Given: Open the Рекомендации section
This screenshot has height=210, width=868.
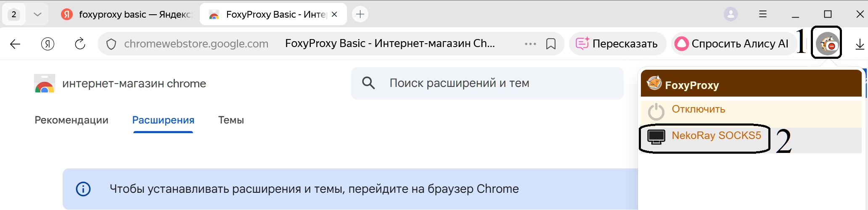Looking at the screenshot, I should pos(71,120).
